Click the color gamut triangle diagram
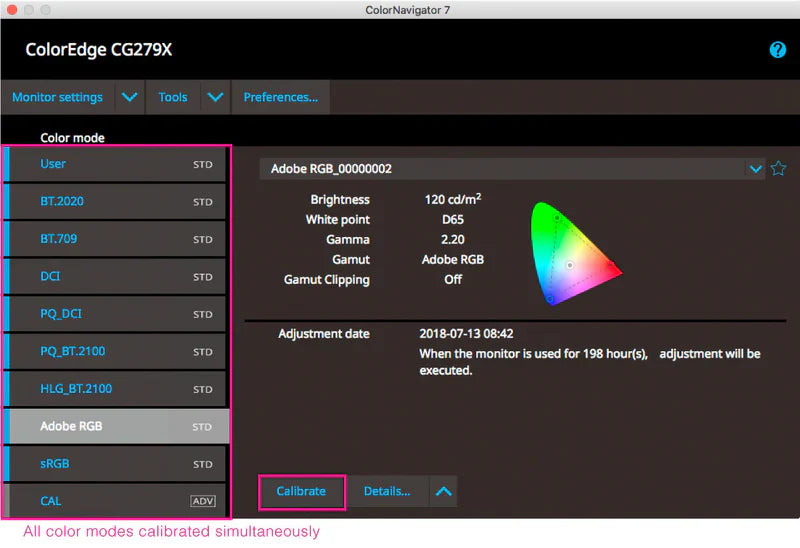The height and width of the screenshot is (548, 800). (x=573, y=252)
